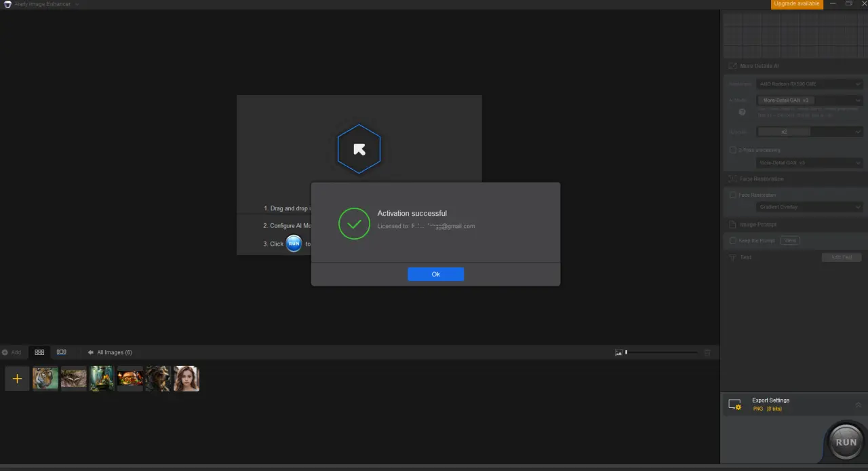Enable the Keep the Prompt checkbox
Screen dimensions: 868x471
732,240
